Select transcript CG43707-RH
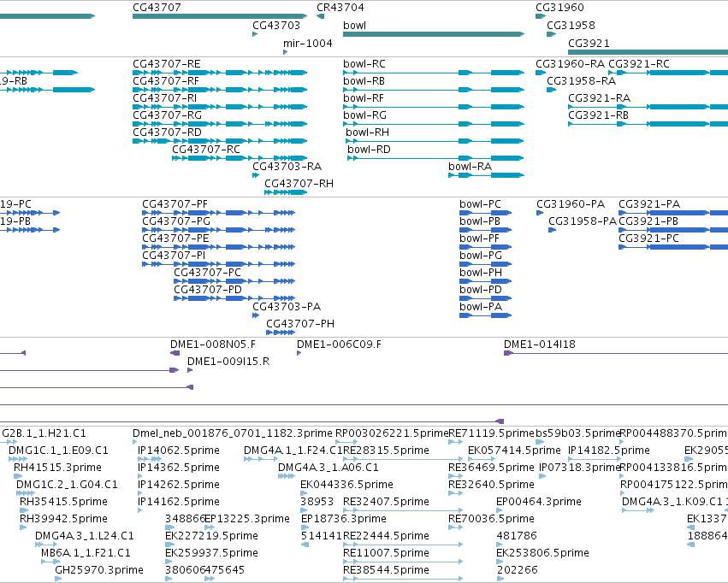Viewport: 728px width, 583px height. 299,184
